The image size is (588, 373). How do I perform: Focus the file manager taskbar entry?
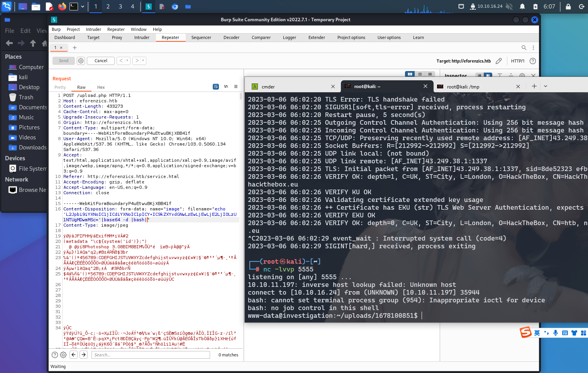[188, 7]
